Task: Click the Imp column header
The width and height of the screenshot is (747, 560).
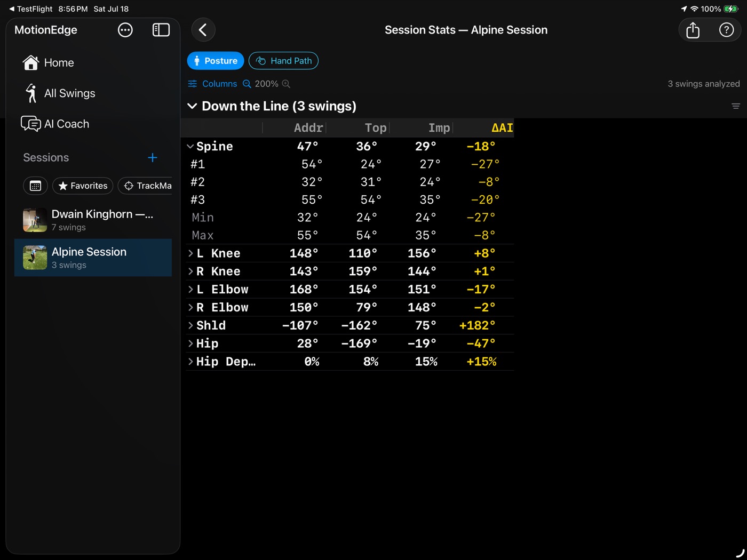Action: click(439, 128)
